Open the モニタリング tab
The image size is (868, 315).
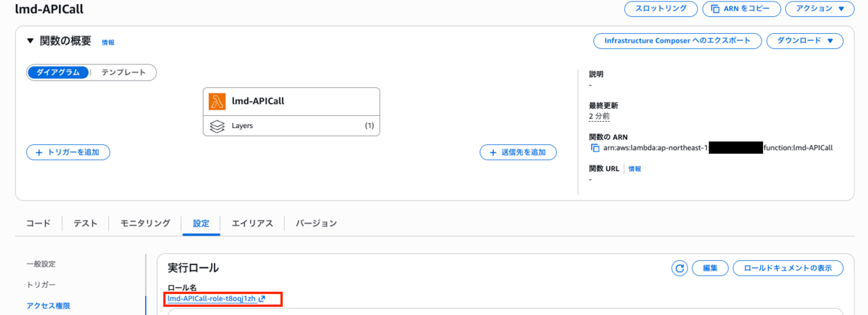click(x=145, y=223)
